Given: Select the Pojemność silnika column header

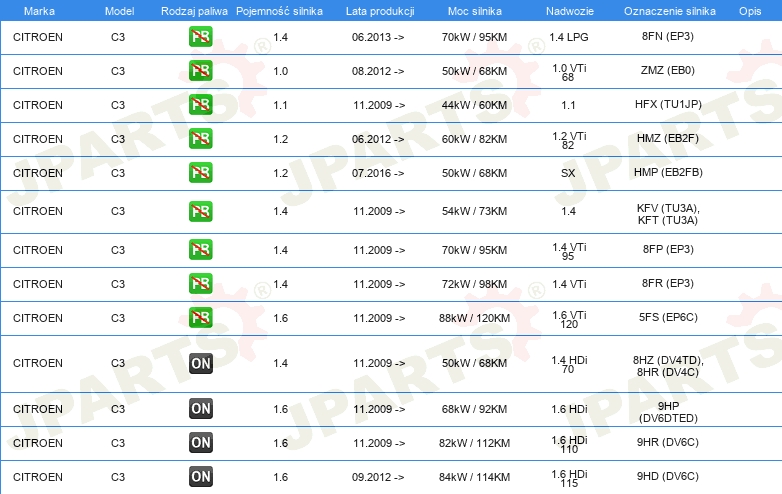Looking at the screenshot, I should click(280, 9).
